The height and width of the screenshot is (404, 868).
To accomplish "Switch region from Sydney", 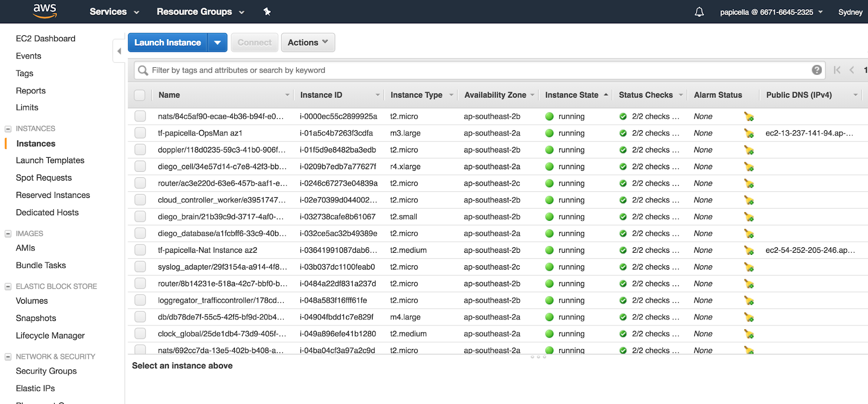I will click(x=850, y=12).
